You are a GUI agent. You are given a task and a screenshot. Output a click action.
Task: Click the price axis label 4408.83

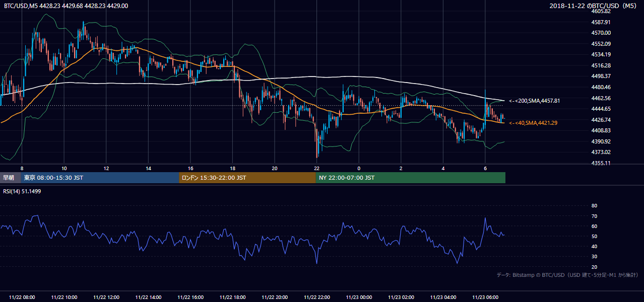[x=601, y=130]
